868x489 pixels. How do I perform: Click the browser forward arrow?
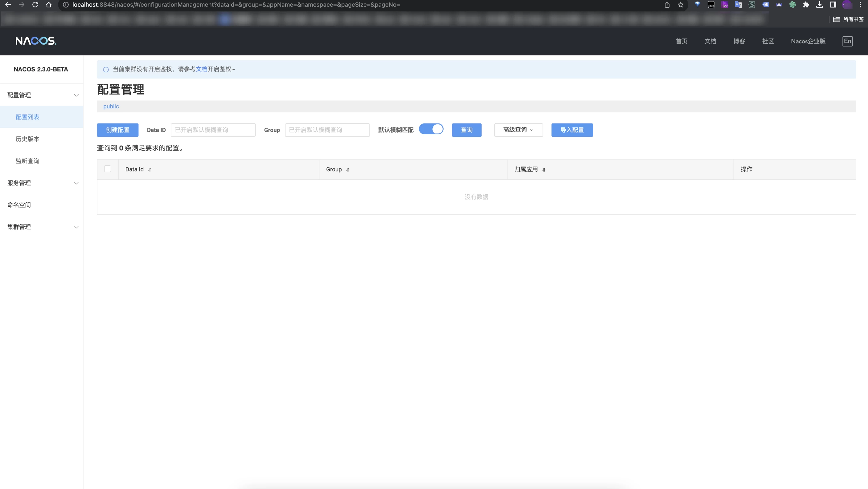22,5
